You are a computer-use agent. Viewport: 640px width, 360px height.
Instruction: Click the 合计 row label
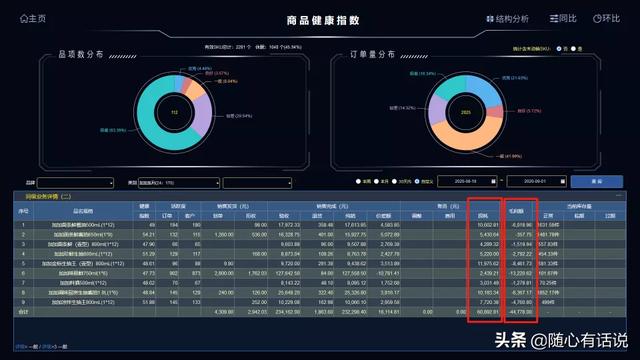24,312
